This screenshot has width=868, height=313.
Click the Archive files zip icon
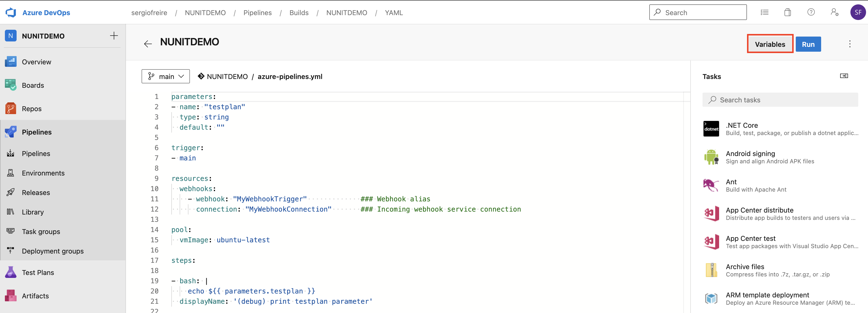coord(711,270)
